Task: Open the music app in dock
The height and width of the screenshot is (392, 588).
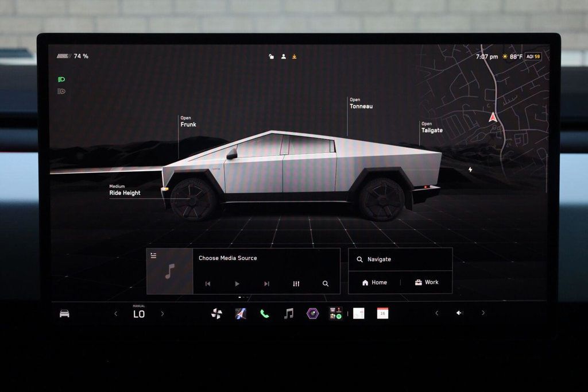Action: click(x=288, y=313)
